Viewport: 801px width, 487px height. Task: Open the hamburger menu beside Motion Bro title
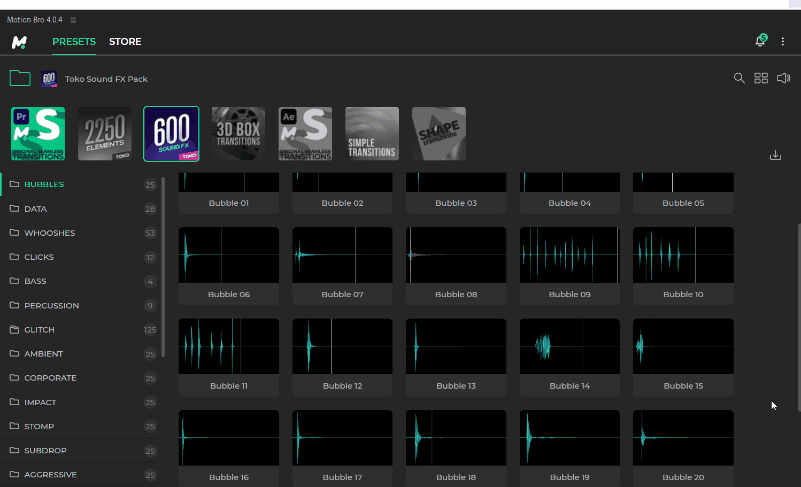(73, 20)
